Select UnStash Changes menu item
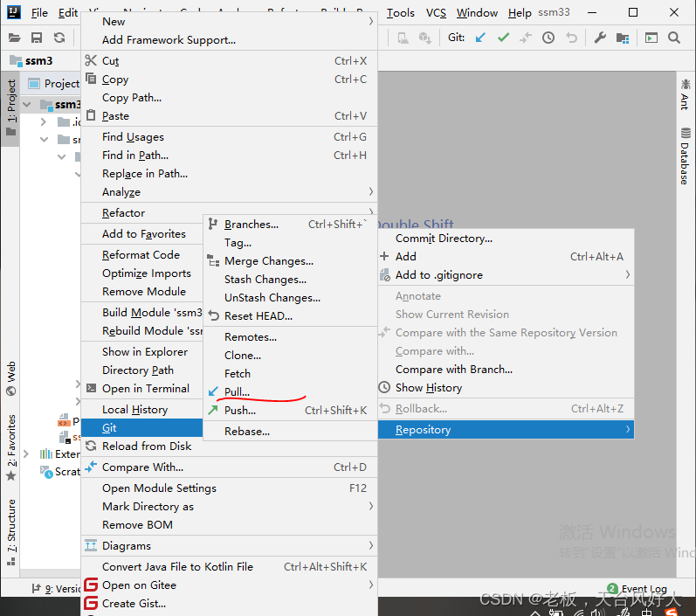The width and height of the screenshot is (696, 616). 290,298
